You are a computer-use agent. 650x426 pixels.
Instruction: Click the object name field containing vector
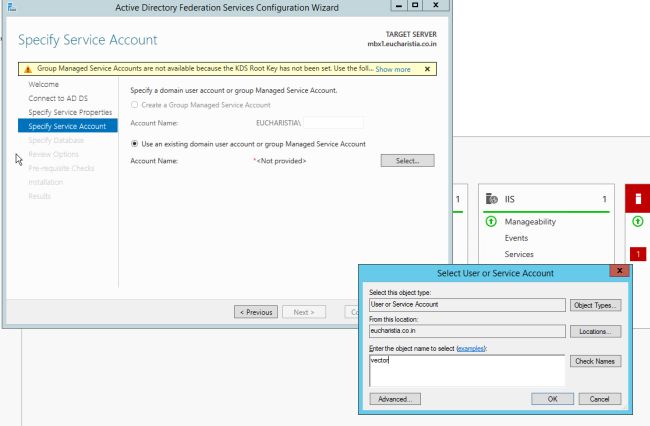(467, 370)
